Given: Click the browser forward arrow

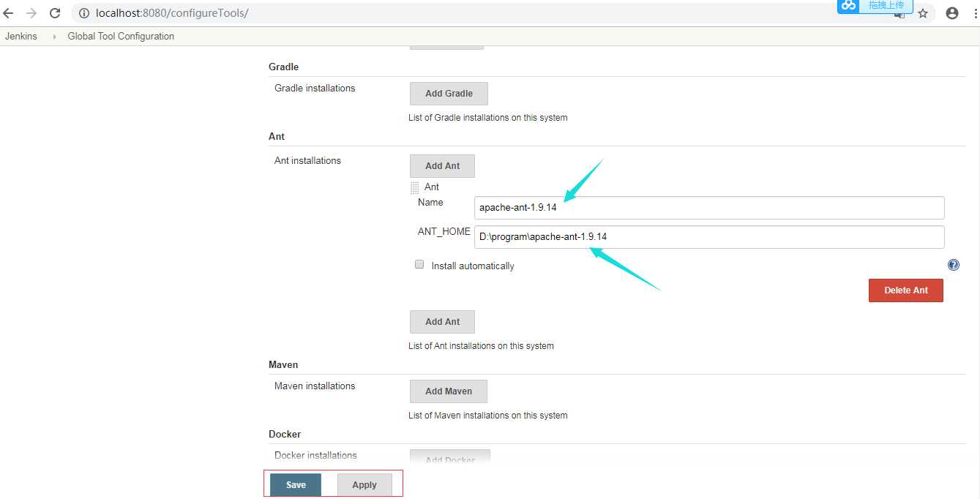Looking at the screenshot, I should (x=31, y=13).
